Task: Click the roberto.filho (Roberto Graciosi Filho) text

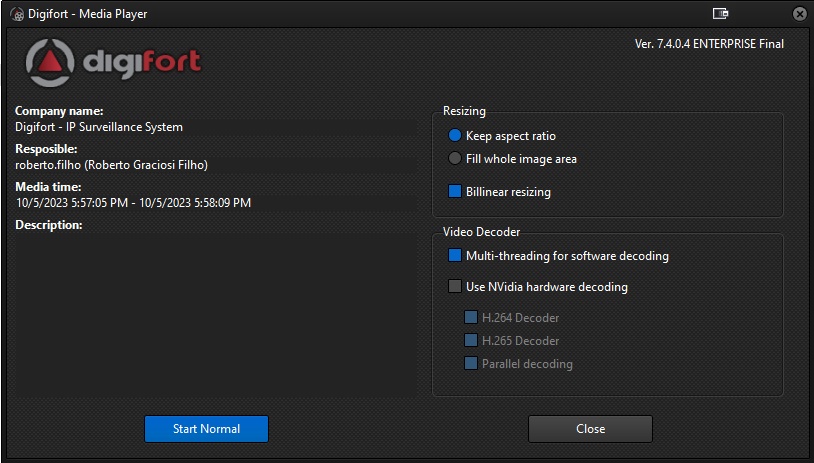Action: pyautogui.click(x=112, y=165)
